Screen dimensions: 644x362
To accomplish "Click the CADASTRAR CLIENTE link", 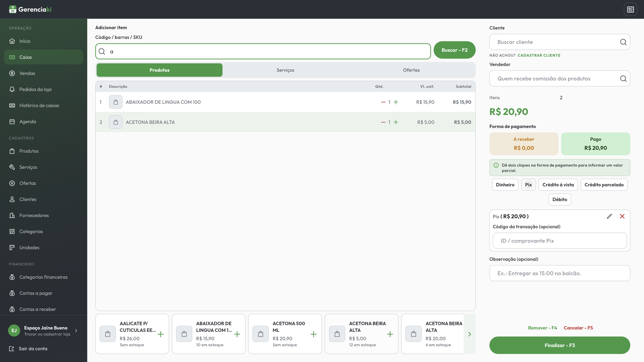I will 539,56.
